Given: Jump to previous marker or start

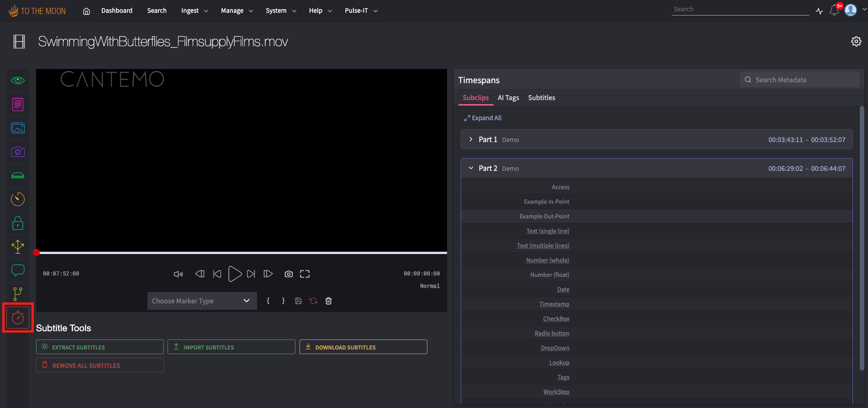Looking at the screenshot, I should (x=217, y=274).
